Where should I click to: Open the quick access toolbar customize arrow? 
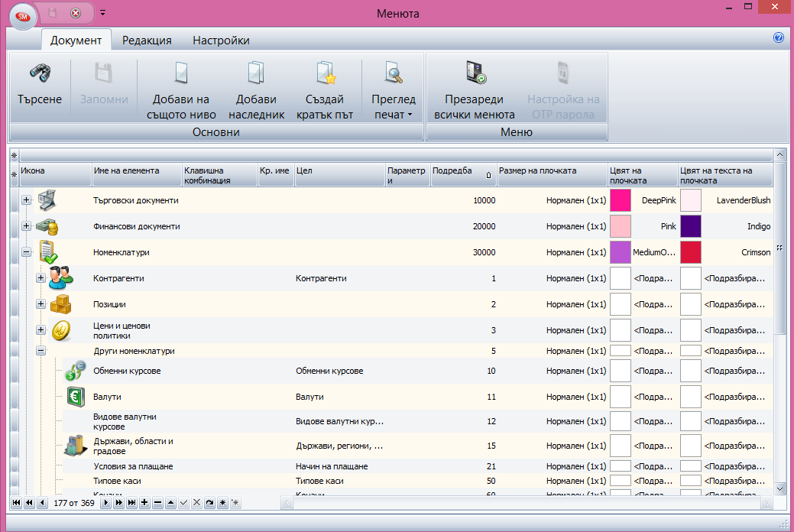click(x=103, y=13)
